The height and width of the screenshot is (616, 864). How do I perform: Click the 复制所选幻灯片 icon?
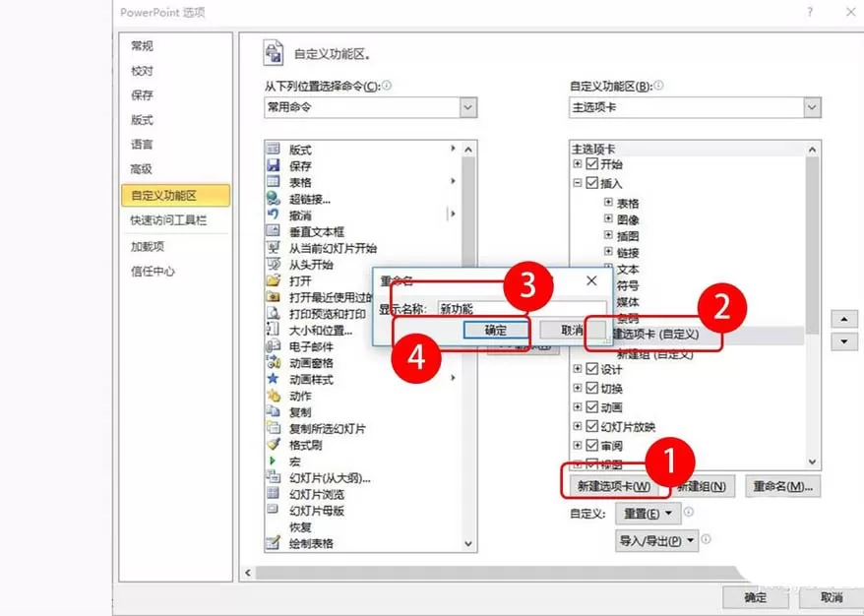click(x=274, y=428)
